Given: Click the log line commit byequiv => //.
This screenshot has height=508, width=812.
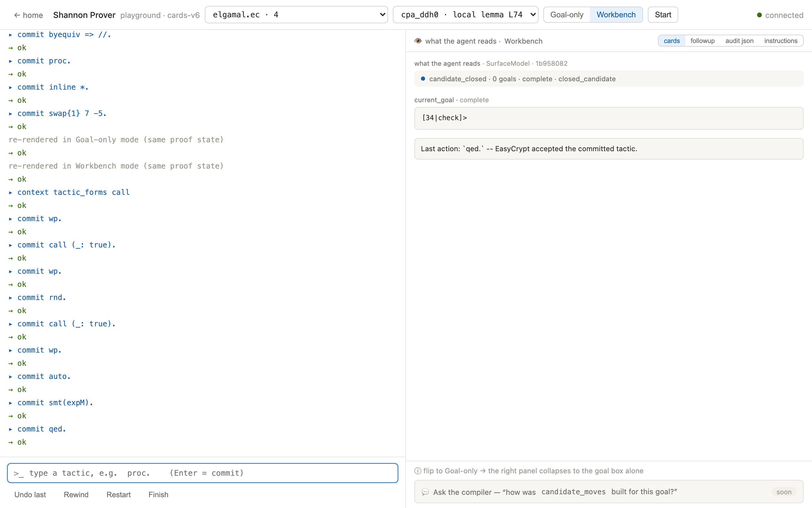Looking at the screenshot, I should point(64,35).
